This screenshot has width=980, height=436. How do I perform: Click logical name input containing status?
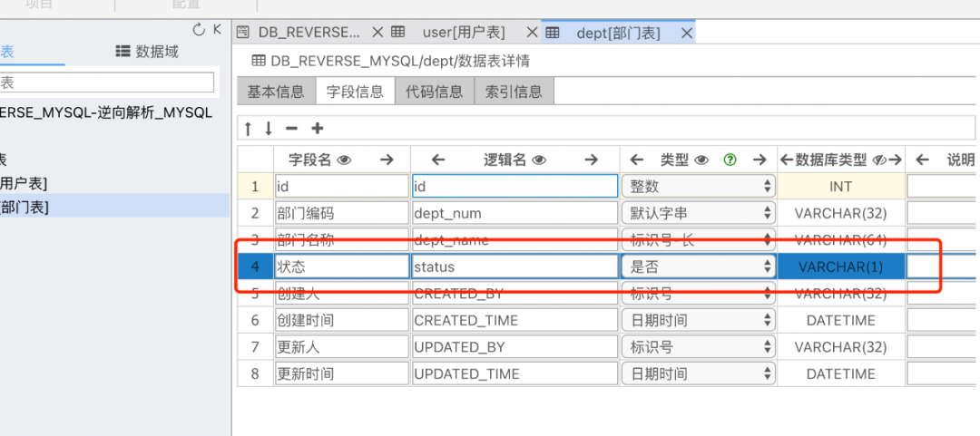[515, 266]
